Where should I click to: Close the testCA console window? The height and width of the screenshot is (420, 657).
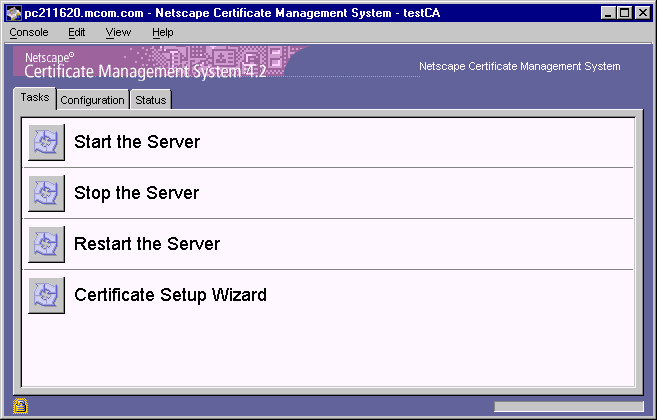click(x=643, y=13)
